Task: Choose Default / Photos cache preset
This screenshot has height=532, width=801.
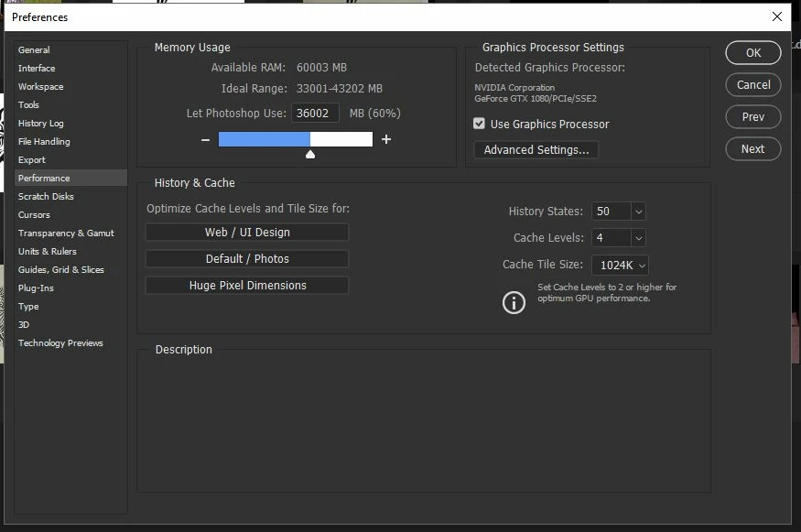Action: point(247,258)
